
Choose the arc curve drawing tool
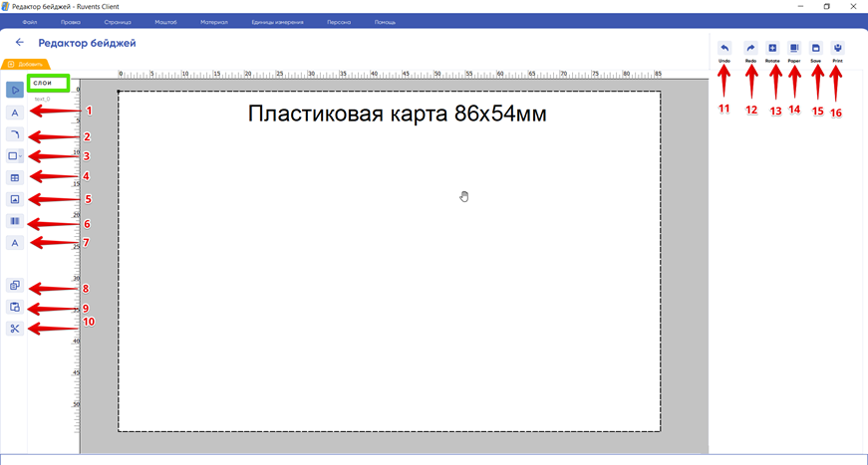click(x=15, y=134)
